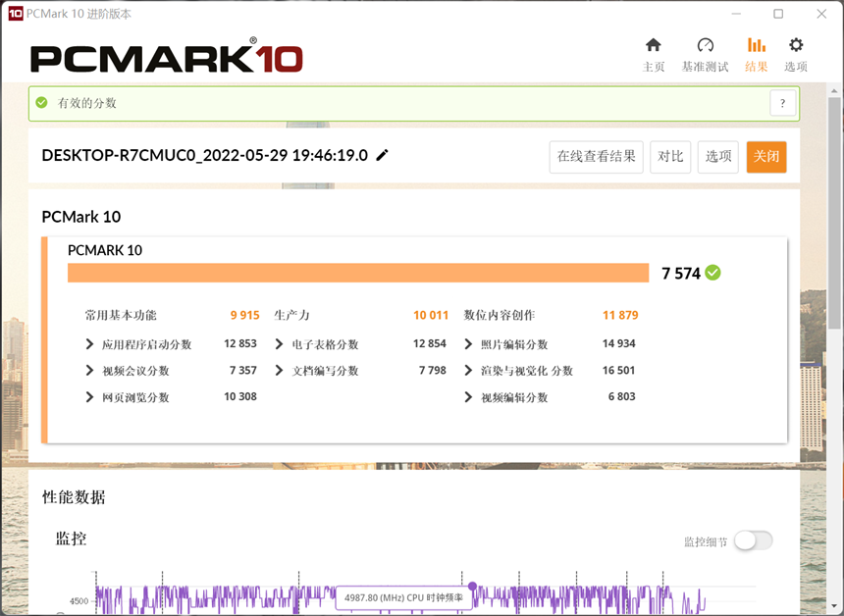Image resolution: width=844 pixels, height=616 pixels.
Task: Click the value 14 934
Action: [619, 343]
